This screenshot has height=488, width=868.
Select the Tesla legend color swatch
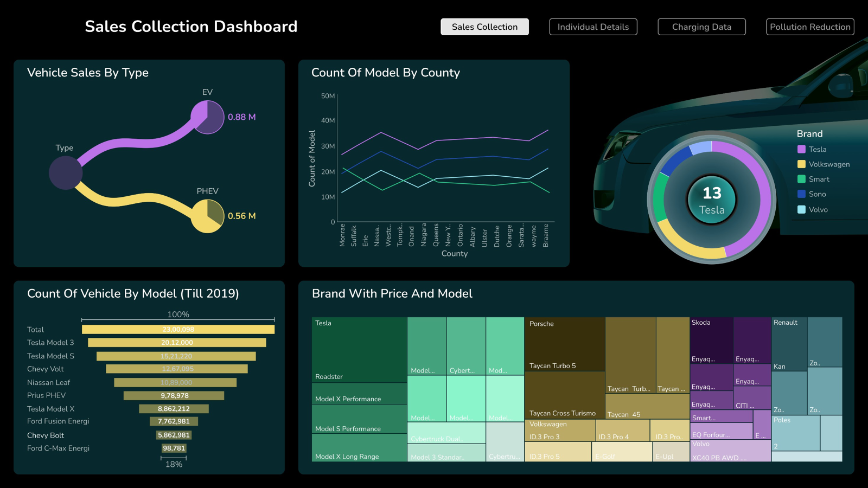pyautogui.click(x=801, y=149)
